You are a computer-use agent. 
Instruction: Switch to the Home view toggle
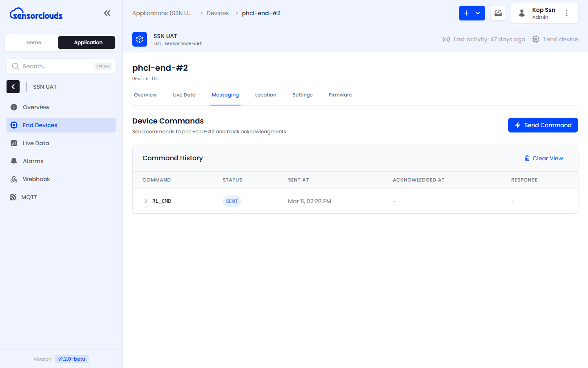click(34, 42)
